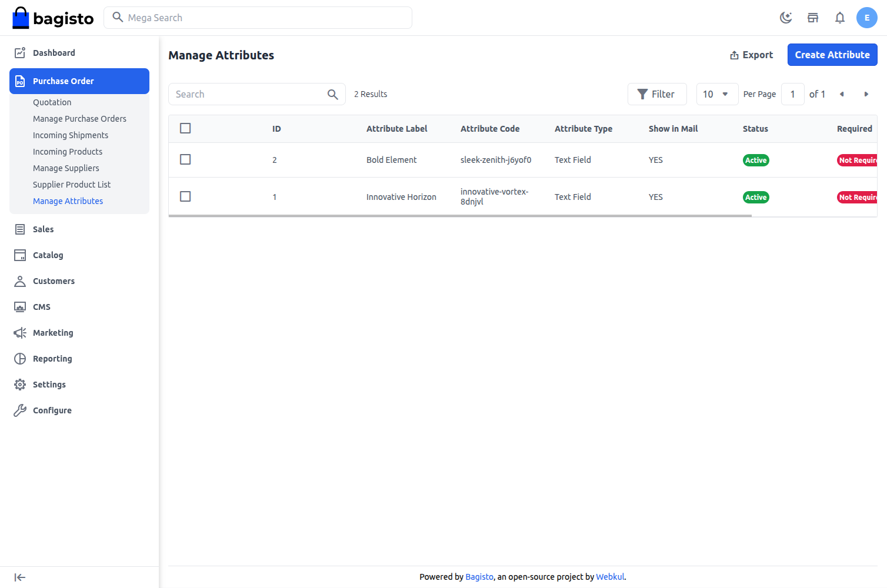Click the storefront icon in the top bar
The height and width of the screenshot is (588, 887).
pos(813,18)
